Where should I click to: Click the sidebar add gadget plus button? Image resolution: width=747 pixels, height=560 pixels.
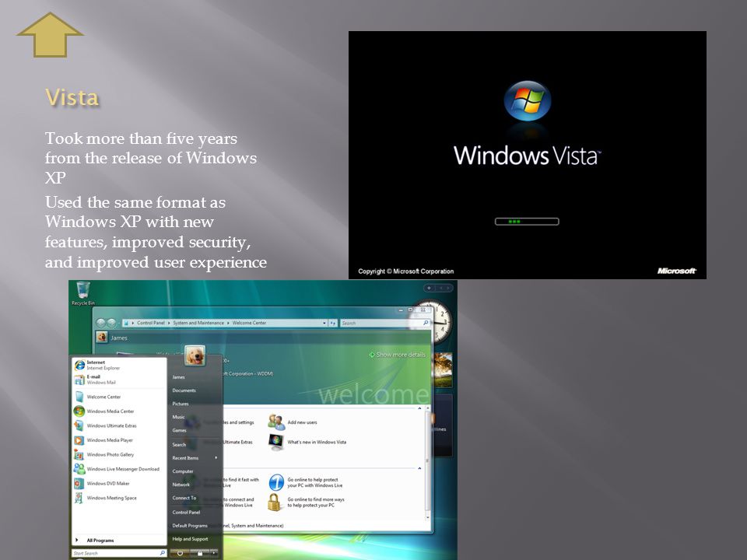429,288
